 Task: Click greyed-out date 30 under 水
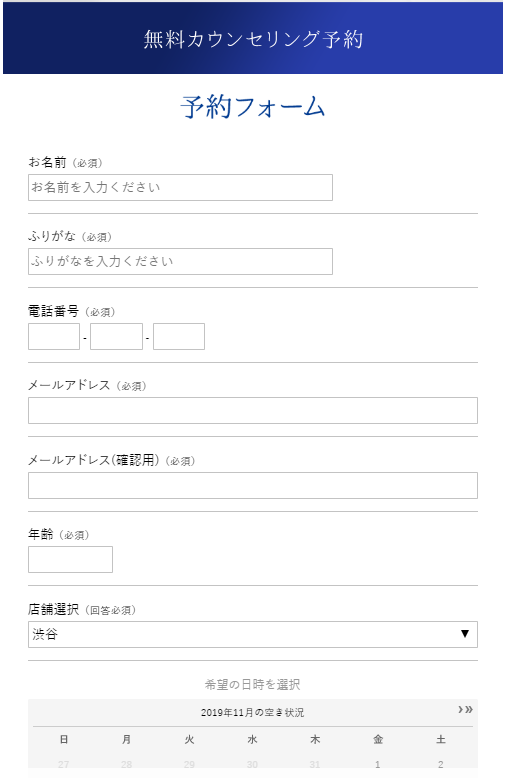click(x=252, y=765)
